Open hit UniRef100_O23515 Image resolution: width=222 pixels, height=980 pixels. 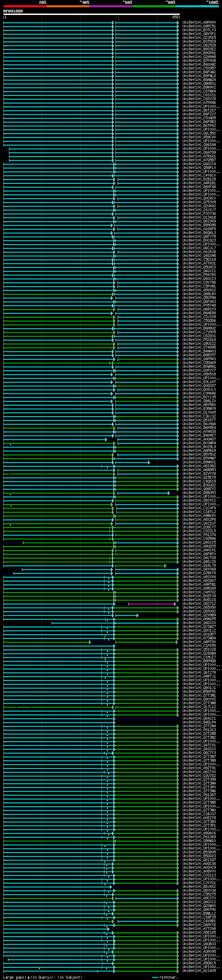(199, 38)
